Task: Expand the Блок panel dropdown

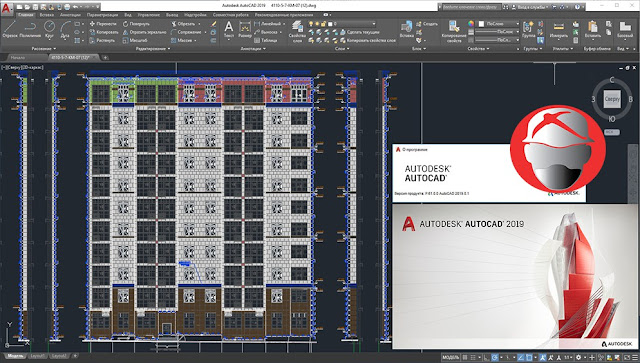Action: pos(419,49)
